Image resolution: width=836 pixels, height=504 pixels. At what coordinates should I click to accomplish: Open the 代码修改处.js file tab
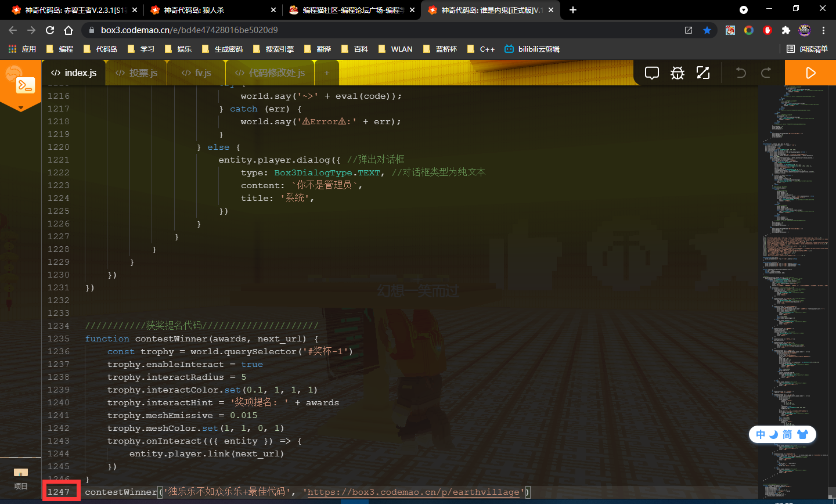click(270, 73)
